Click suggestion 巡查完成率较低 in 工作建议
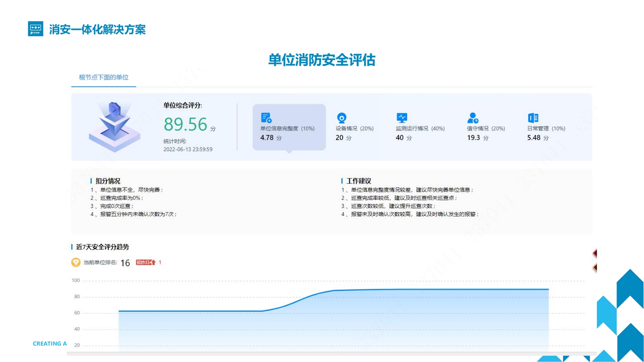The width and height of the screenshot is (644, 362). coord(404,198)
